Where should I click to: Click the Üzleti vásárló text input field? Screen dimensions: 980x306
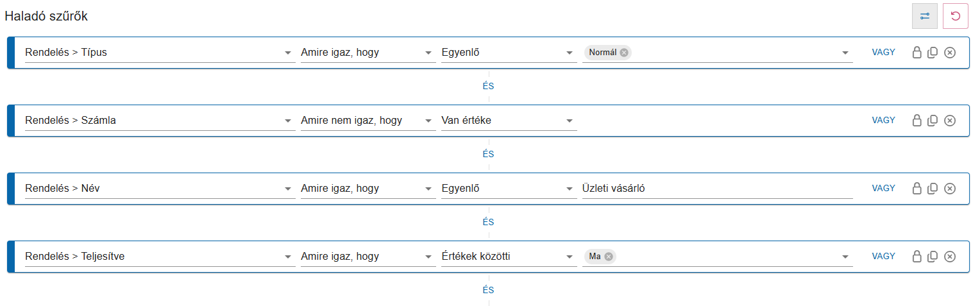[x=716, y=189]
